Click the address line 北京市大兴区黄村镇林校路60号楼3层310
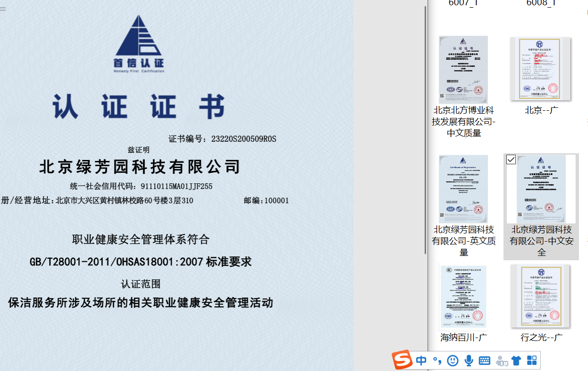 (124, 201)
